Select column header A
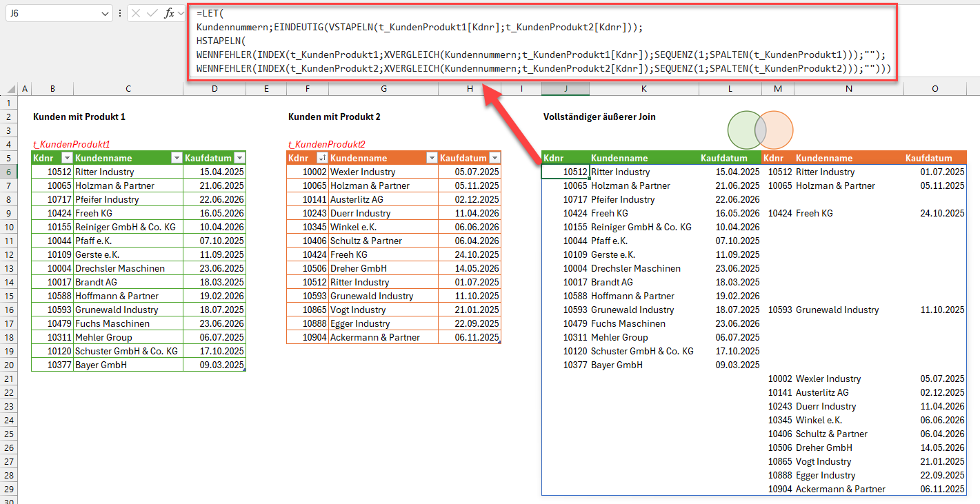 [x=25, y=89]
